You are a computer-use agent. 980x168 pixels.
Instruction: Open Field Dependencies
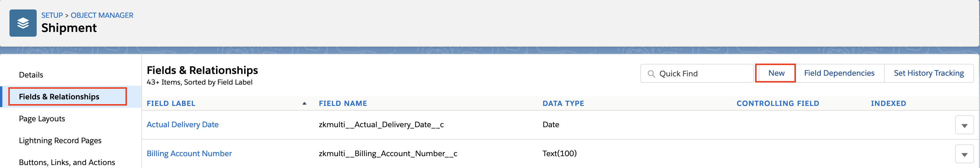click(839, 73)
